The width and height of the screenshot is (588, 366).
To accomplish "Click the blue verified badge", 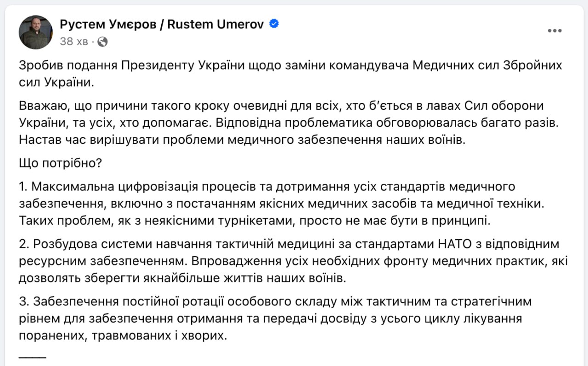I will (274, 24).
